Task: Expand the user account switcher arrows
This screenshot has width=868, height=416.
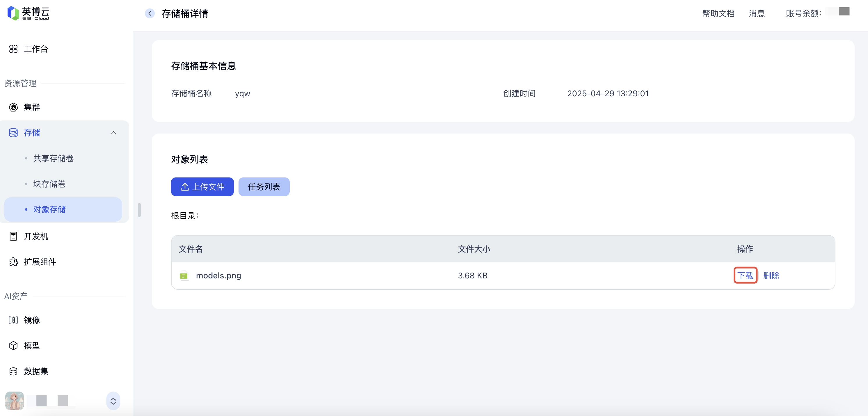Action: coord(113,401)
